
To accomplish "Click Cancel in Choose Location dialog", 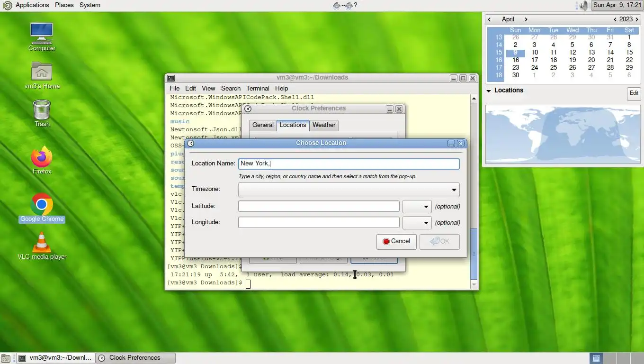I will point(396,242).
